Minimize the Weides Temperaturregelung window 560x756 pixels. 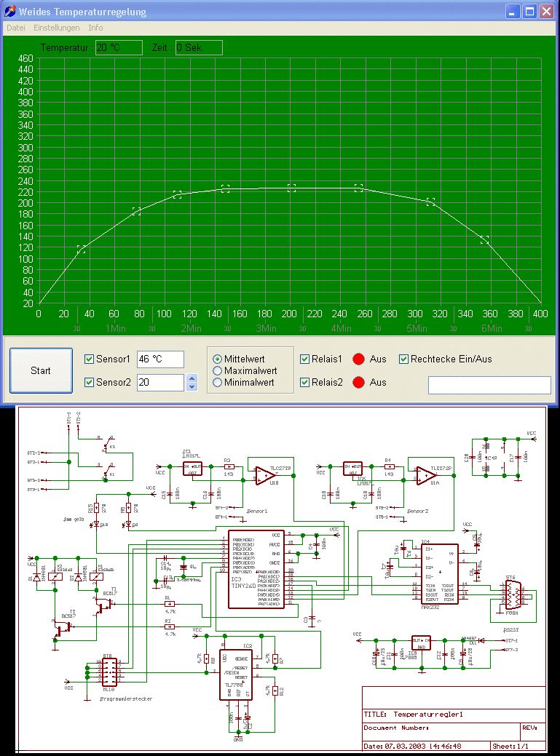pos(512,12)
